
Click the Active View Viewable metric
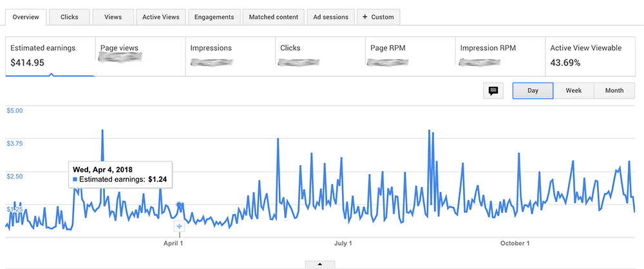(x=591, y=56)
